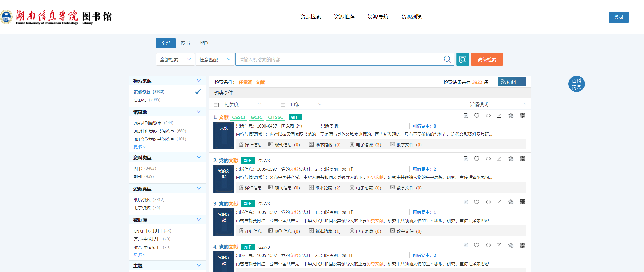Open the 资源导航 navigation menu
644x272 pixels.
[378, 17]
